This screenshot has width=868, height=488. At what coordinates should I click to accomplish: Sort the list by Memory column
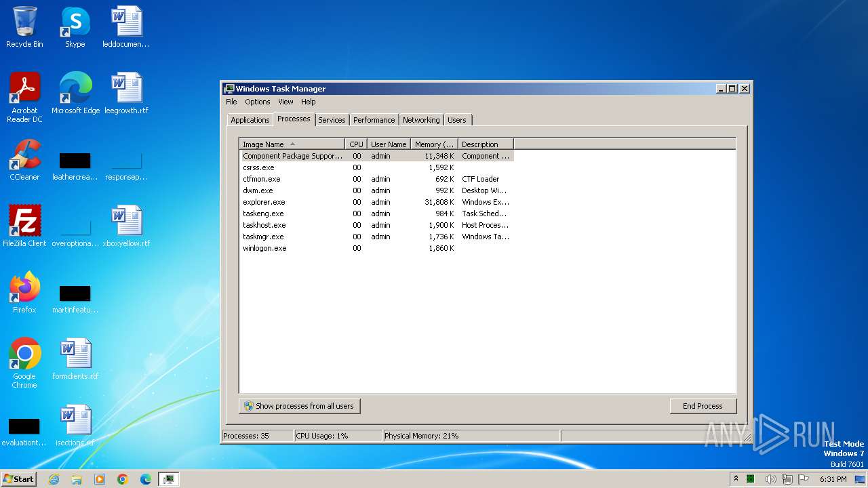click(x=434, y=144)
